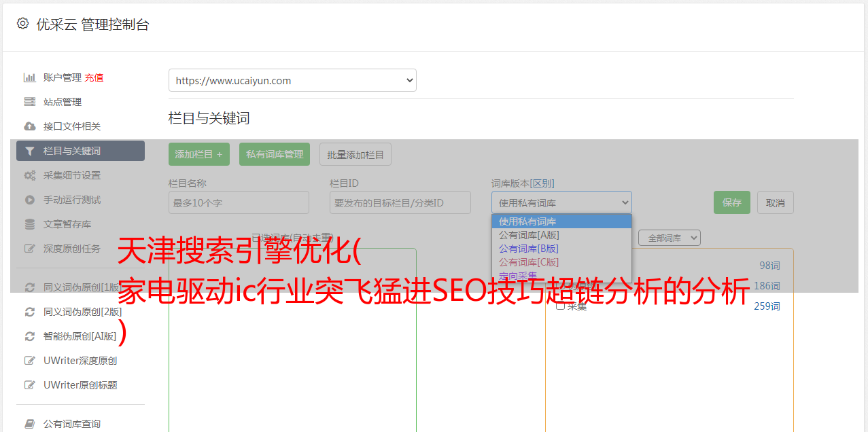Open 同义词伪原创[1版] sidebar item
The height and width of the screenshot is (432, 868).
coord(82,287)
